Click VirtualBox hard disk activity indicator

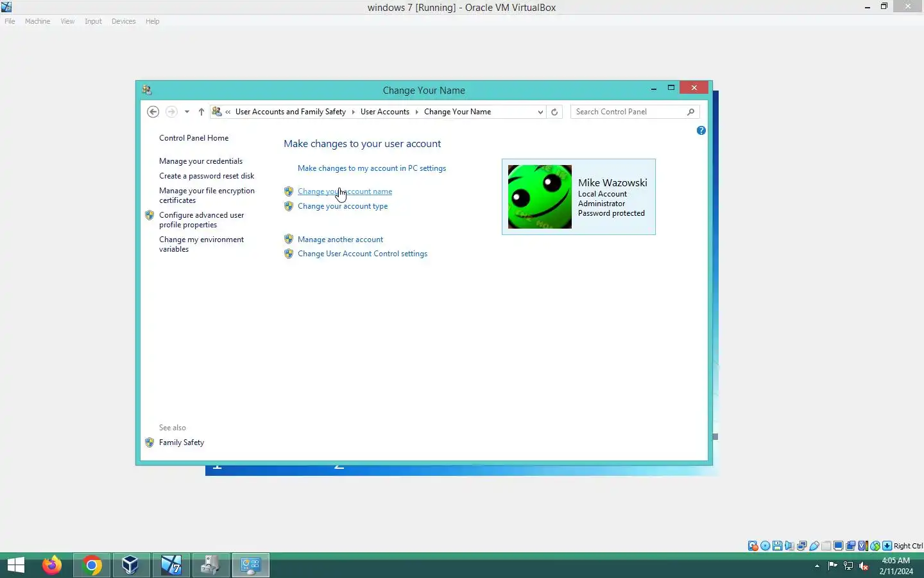tap(753, 546)
